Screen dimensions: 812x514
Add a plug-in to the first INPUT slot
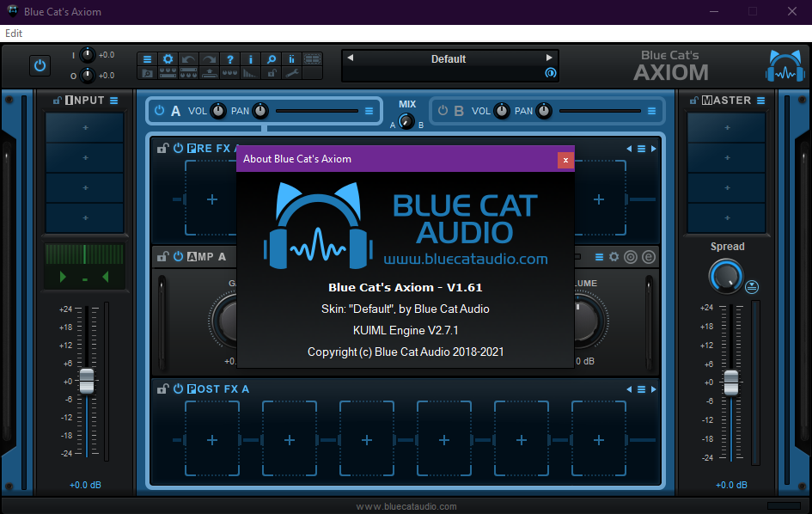(x=85, y=127)
